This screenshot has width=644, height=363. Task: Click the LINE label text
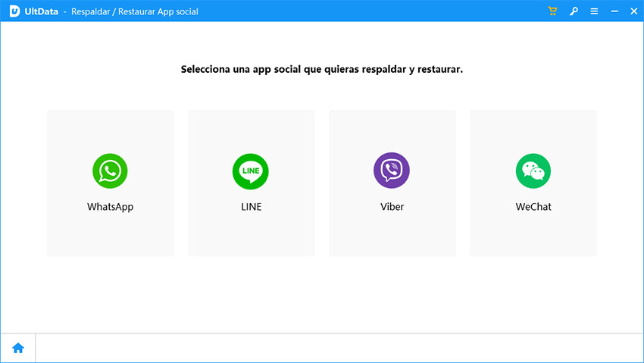pyautogui.click(x=251, y=207)
